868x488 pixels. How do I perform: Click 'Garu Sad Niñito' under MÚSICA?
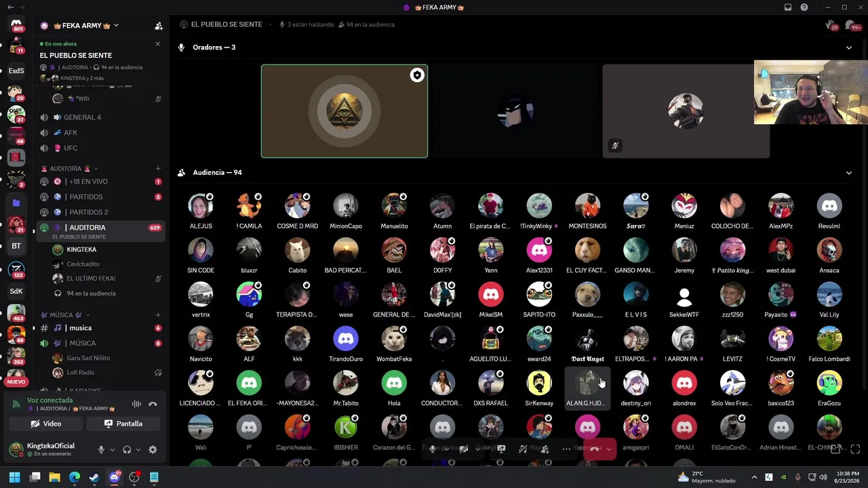88,358
